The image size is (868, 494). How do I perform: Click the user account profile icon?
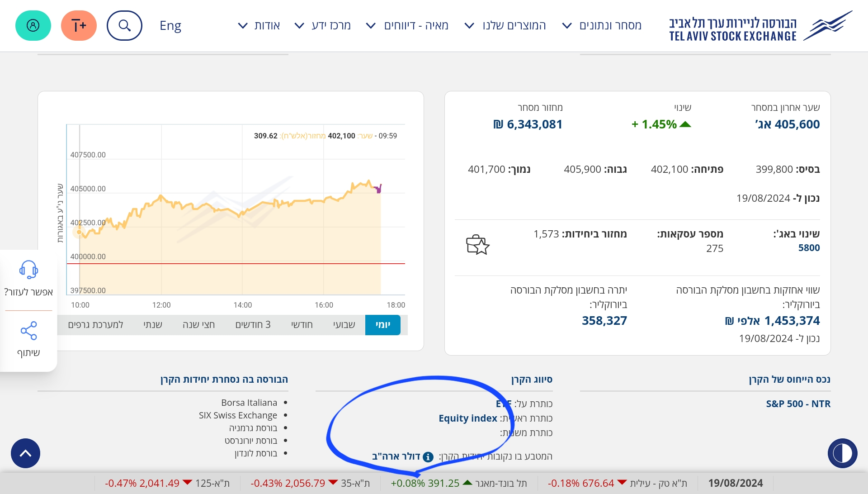[x=33, y=26]
